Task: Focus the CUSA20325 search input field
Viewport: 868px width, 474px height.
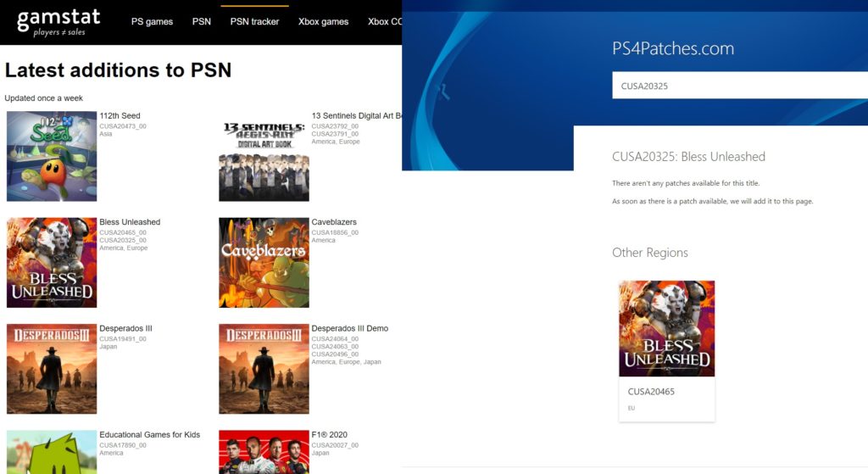Action: click(x=739, y=86)
